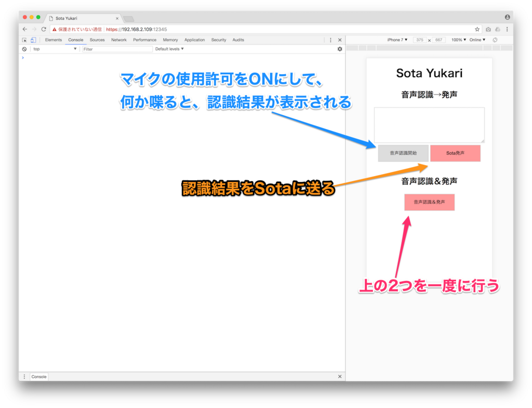Expand the Default levels dropdown
Viewport: 532px width, 408px height.
169,49
